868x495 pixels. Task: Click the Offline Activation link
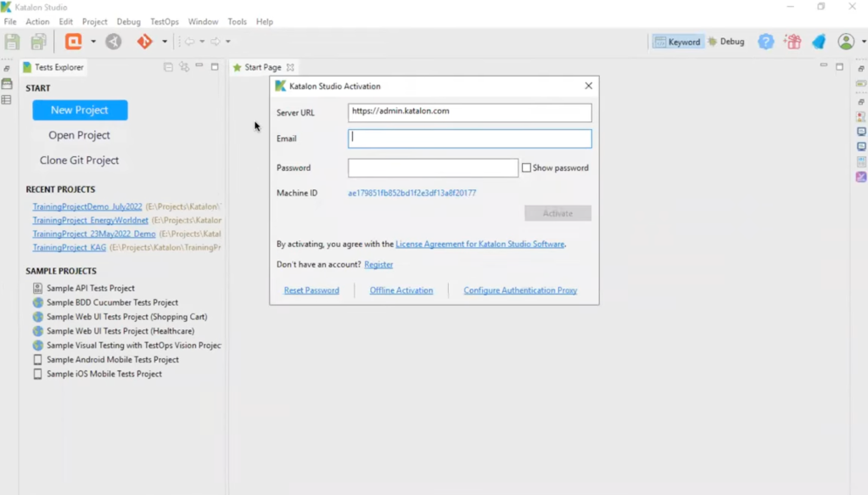point(401,290)
